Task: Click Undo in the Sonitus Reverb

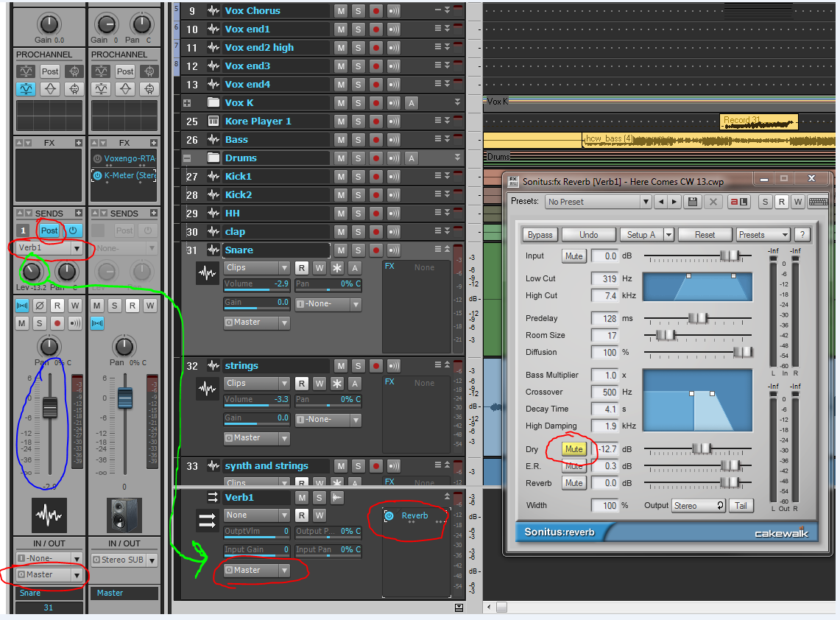Action: click(x=589, y=235)
